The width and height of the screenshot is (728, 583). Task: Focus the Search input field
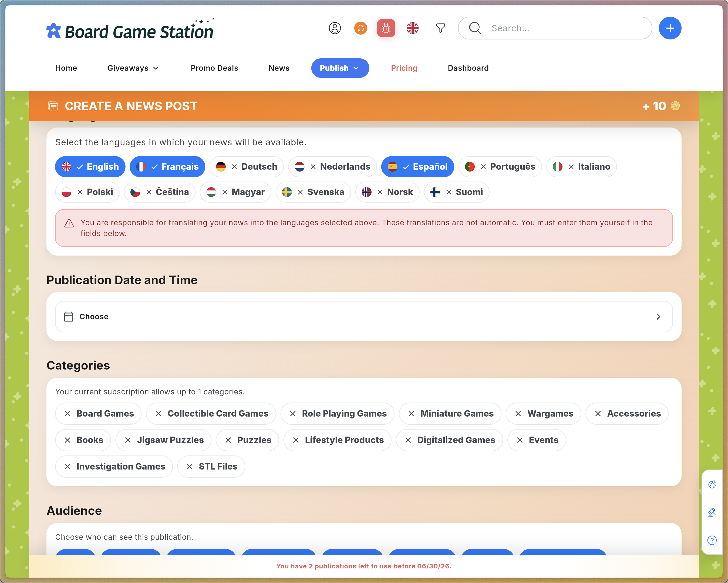point(555,28)
